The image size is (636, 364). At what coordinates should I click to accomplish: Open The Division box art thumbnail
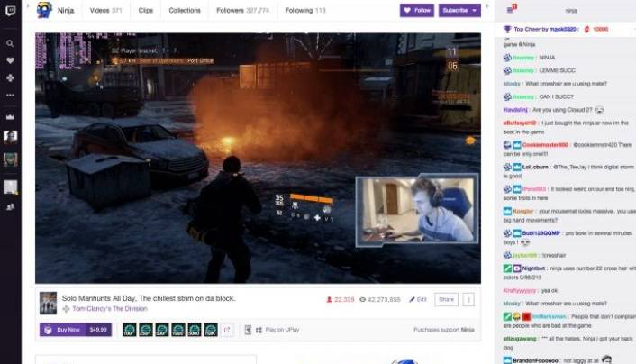[48, 303]
